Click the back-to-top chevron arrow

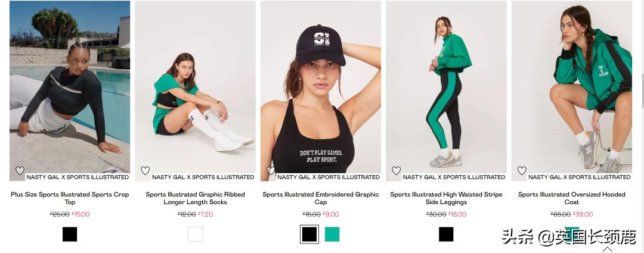pos(607,249)
